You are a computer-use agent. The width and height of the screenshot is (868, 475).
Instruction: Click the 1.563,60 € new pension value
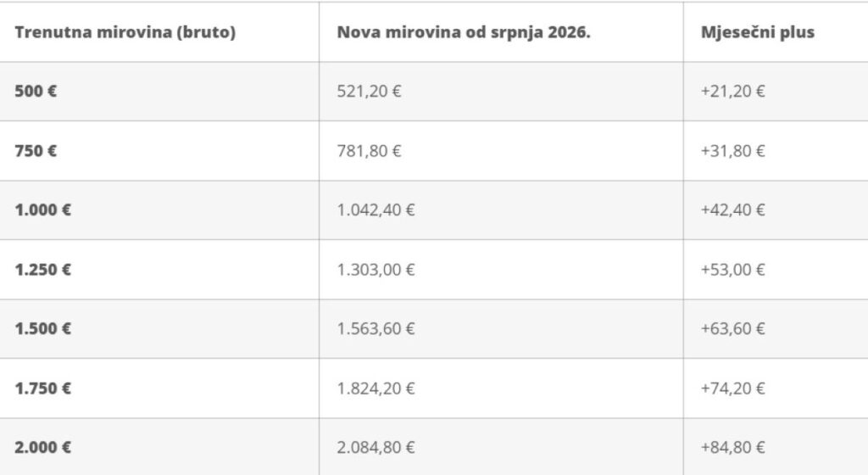[376, 329]
